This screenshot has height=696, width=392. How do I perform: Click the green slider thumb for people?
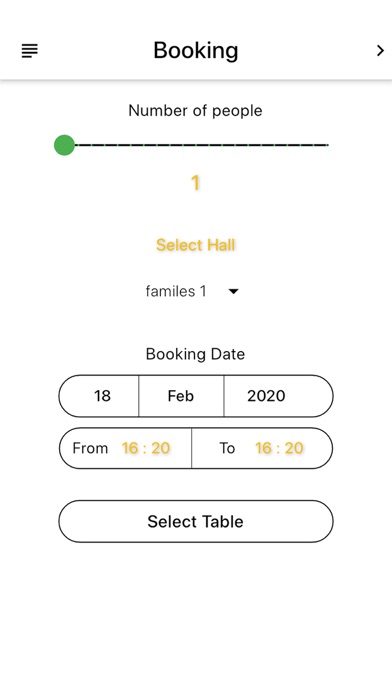click(64, 145)
